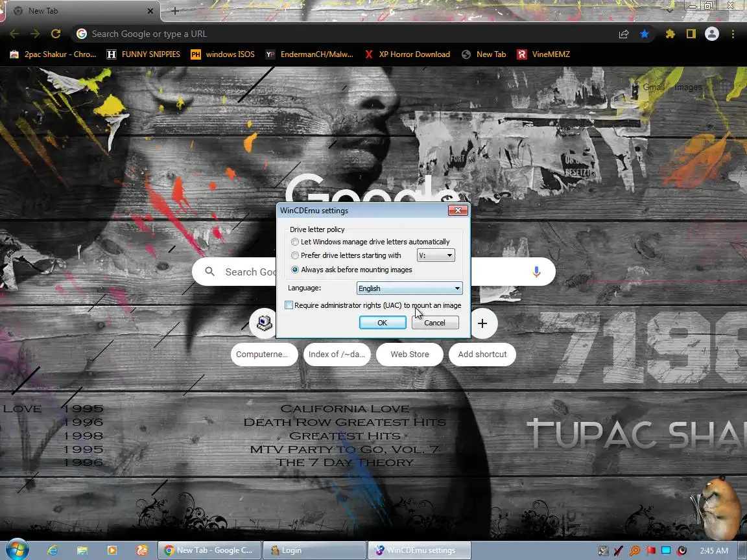
Task: Open the Windows Start orb
Action: [18, 550]
